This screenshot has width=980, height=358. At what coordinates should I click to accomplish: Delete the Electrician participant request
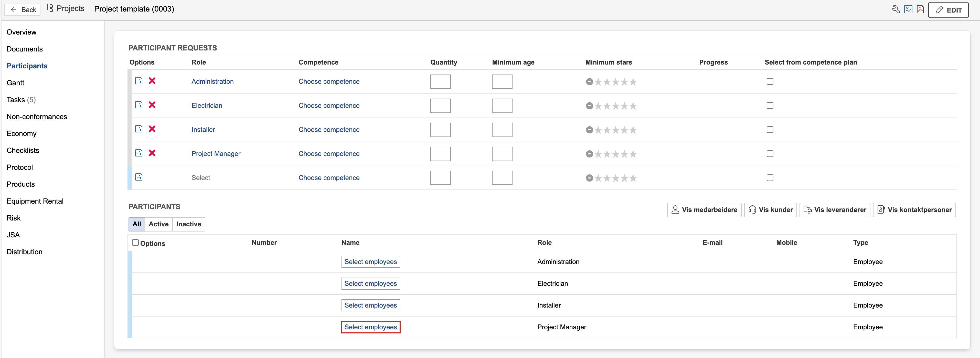click(x=152, y=105)
